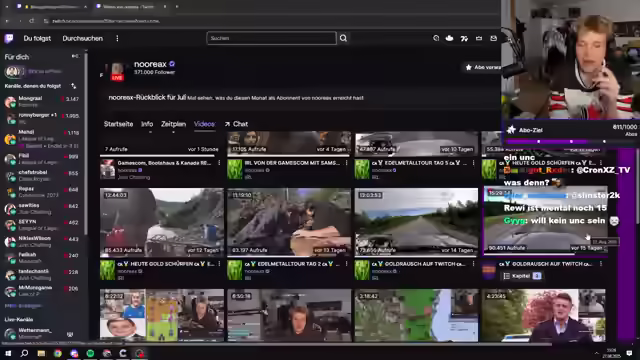
Task: Open Mongraal channel in sidebar
Action: click(42, 102)
